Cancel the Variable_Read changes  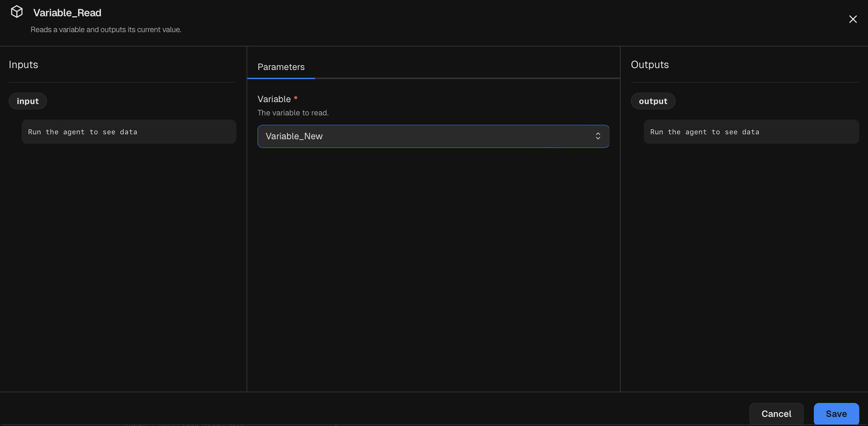(776, 414)
